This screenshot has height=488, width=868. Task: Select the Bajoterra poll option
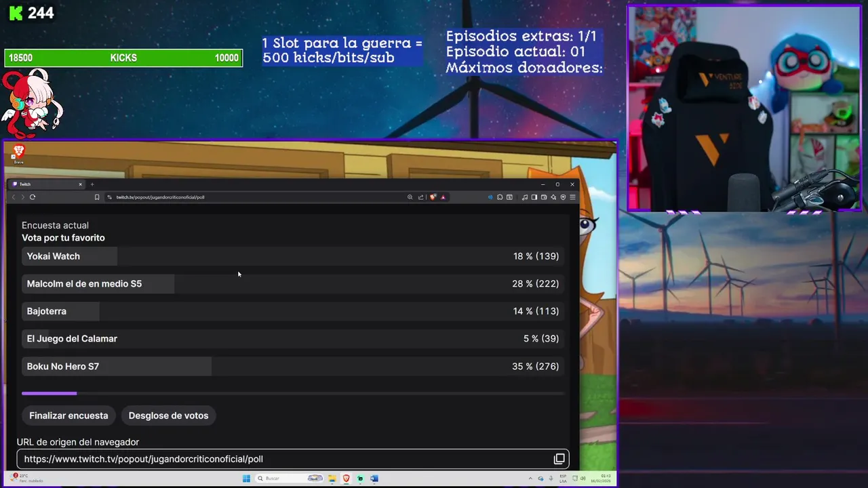(x=293, y=311)
